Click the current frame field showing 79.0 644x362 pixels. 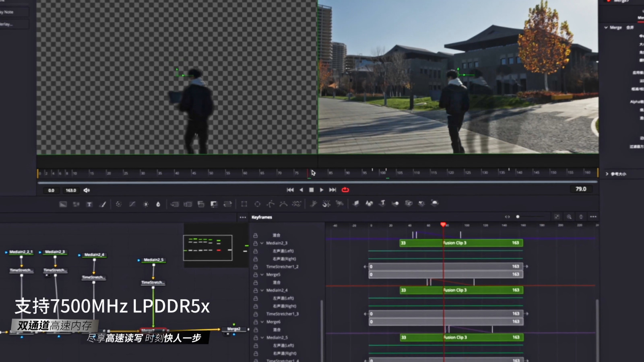pyautogui.click(x=581, y=189)
